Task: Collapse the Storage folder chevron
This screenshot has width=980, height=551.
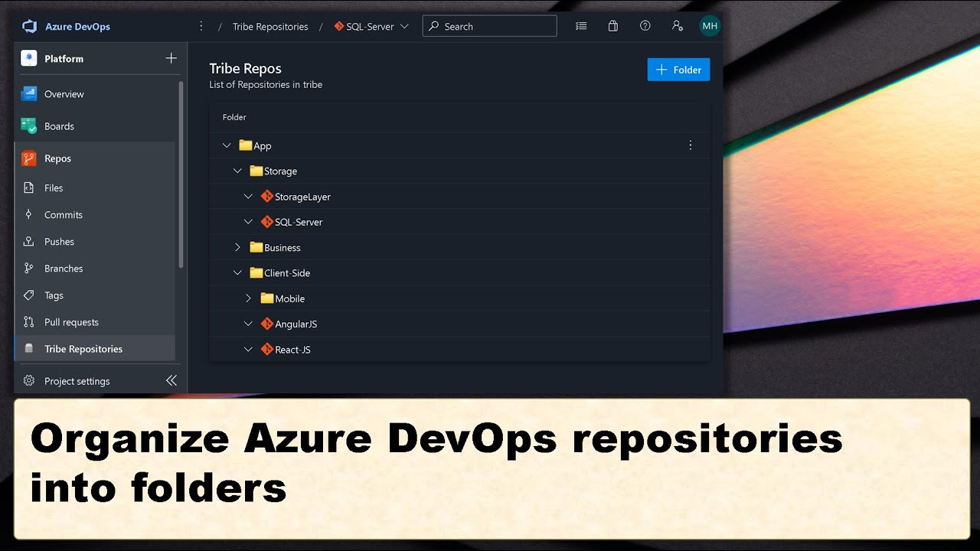Action: point(237,171)
